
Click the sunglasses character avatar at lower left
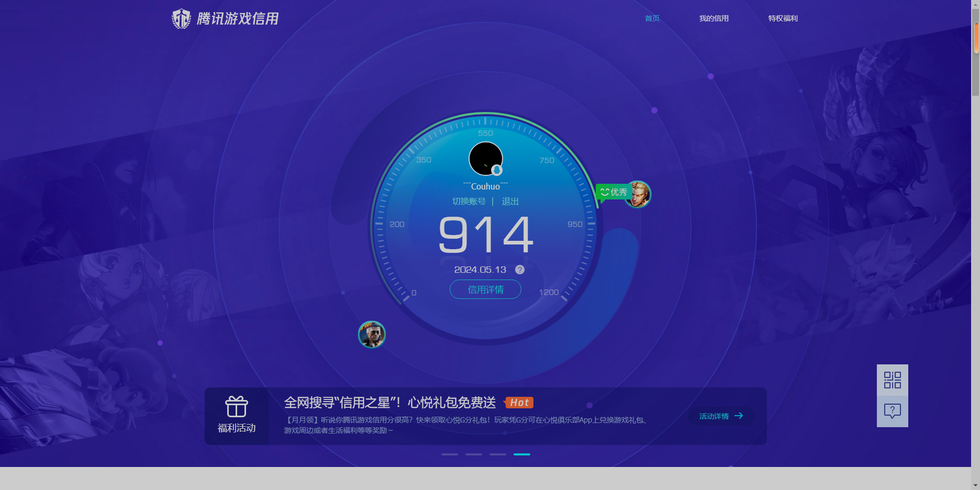372,335
